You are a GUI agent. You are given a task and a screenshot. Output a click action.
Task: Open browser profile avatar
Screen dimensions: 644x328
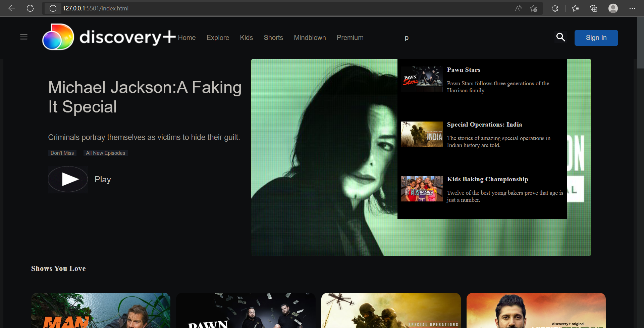(613, 8)
